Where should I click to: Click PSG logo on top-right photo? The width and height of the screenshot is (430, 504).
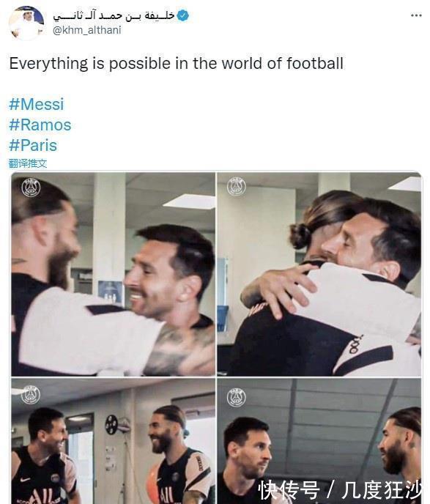point(236,186)
